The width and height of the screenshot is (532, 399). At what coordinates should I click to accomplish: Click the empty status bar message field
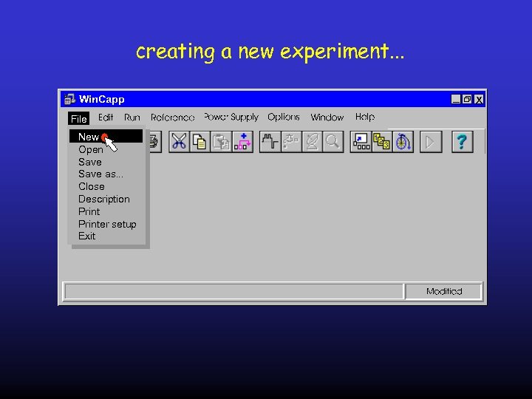click(233, 291)
